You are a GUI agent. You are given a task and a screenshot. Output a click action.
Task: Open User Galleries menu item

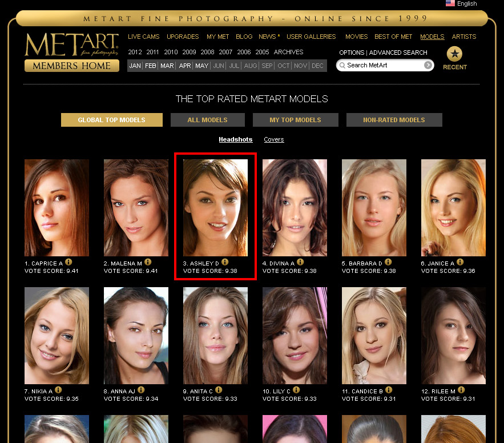coord(311,37)
